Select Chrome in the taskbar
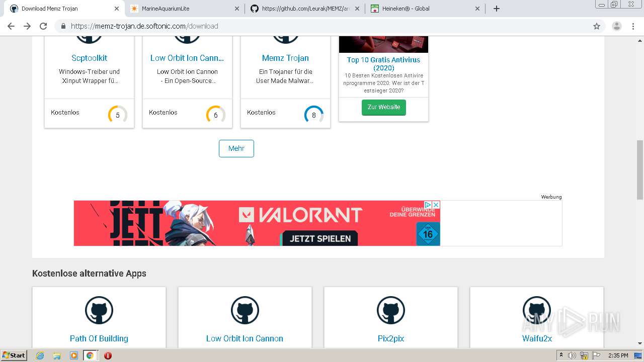Image resolution: width=644 pixels, height=362 pixels. coord(90,355)
